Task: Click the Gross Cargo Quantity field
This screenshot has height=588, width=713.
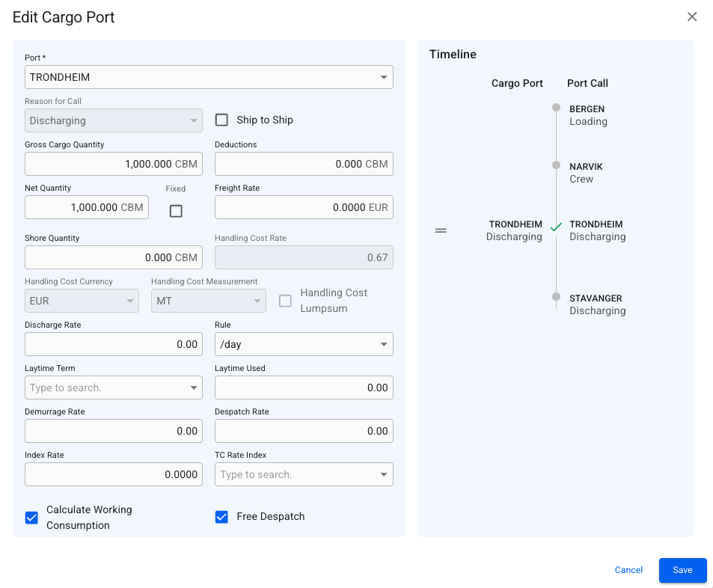Action: point(113,164)
